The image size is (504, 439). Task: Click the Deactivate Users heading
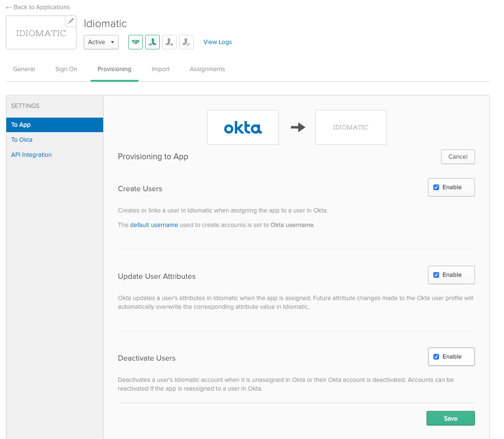click(x=147, y=358)
